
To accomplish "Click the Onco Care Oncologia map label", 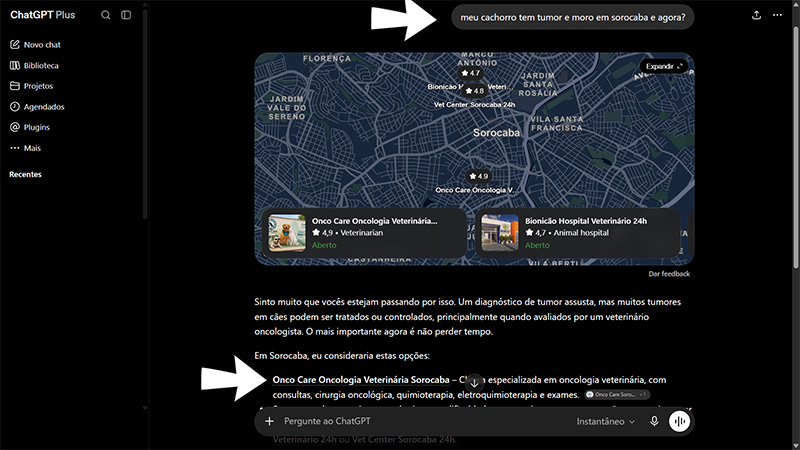I will (477, 190).
